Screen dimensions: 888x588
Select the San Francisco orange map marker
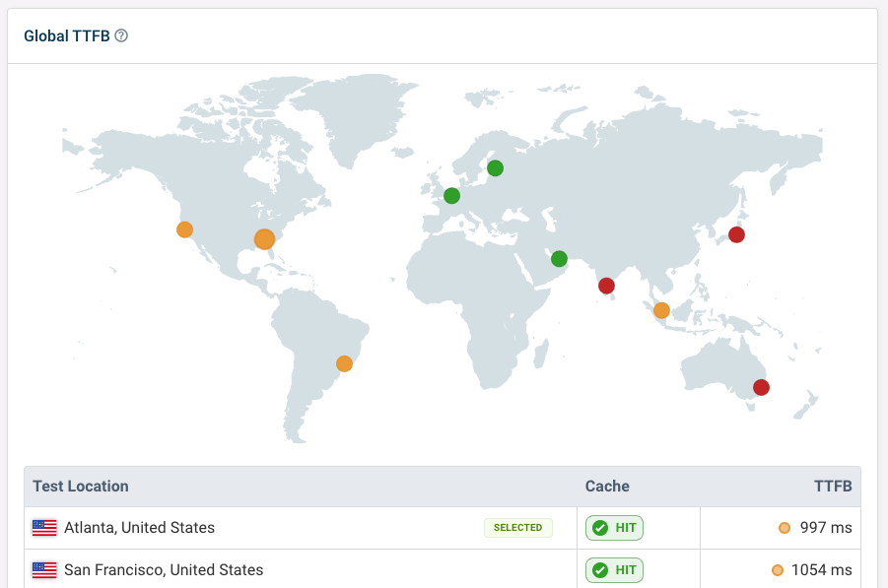pos(184,229)
